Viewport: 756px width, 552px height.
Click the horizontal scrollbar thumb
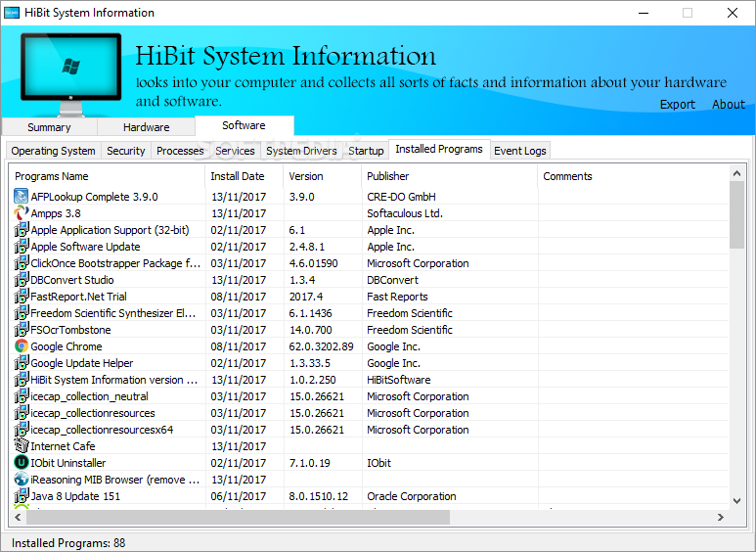click(239, 518)
